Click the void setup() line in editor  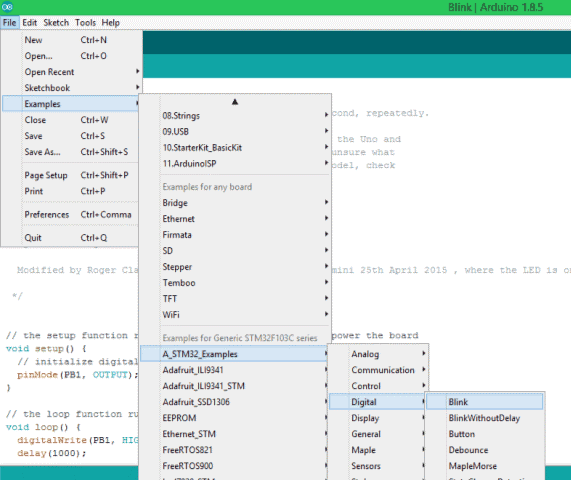click(46, 349)
